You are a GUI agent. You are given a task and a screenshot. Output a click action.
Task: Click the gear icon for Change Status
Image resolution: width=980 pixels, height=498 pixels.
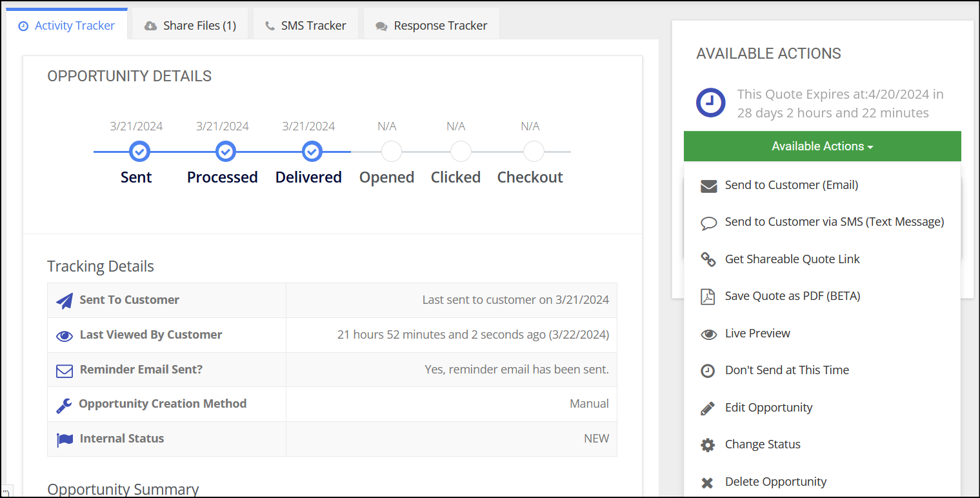[x=708, y=445]
